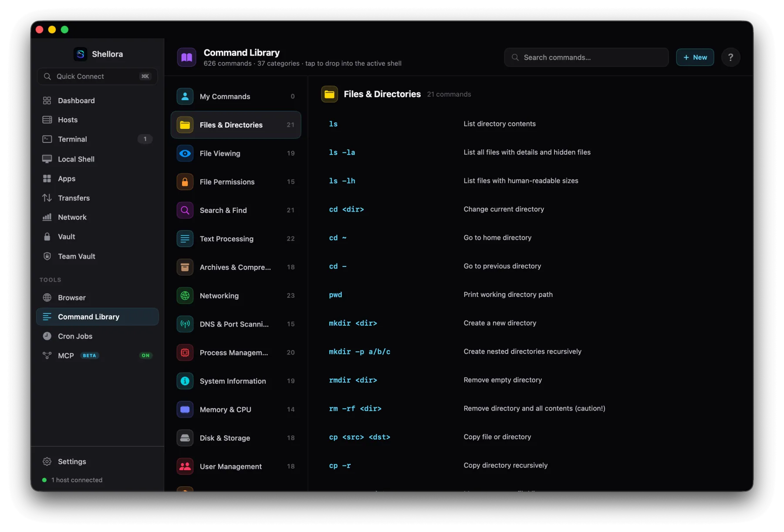Click the mkdir -p a/b/c command
The image size is (784, 532).
tap(359, 351)
